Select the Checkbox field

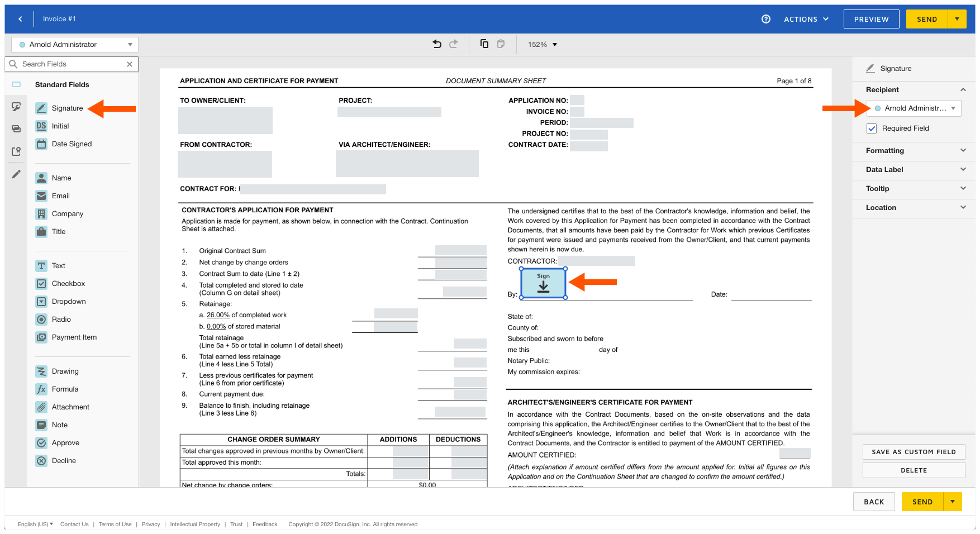(x=60, y=284)
